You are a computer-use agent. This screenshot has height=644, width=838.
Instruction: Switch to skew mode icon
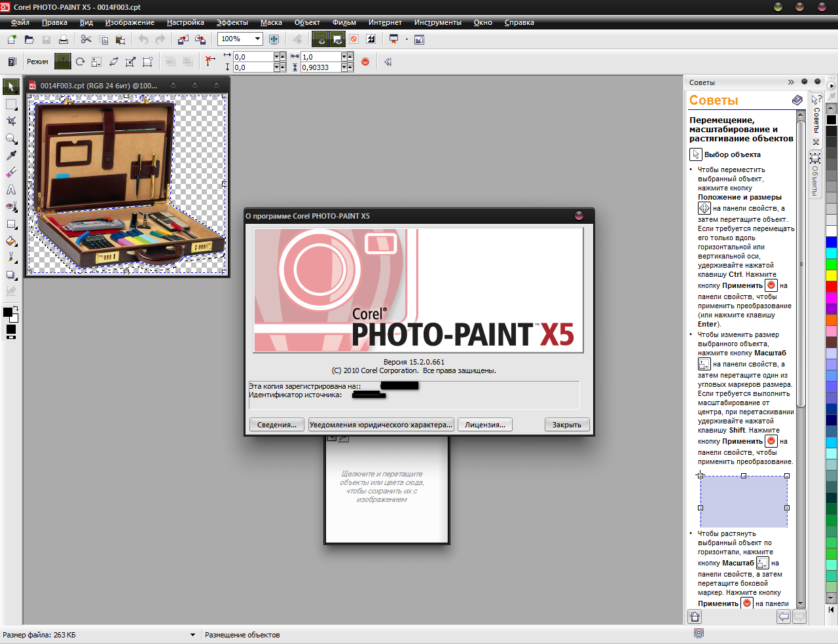114,62
